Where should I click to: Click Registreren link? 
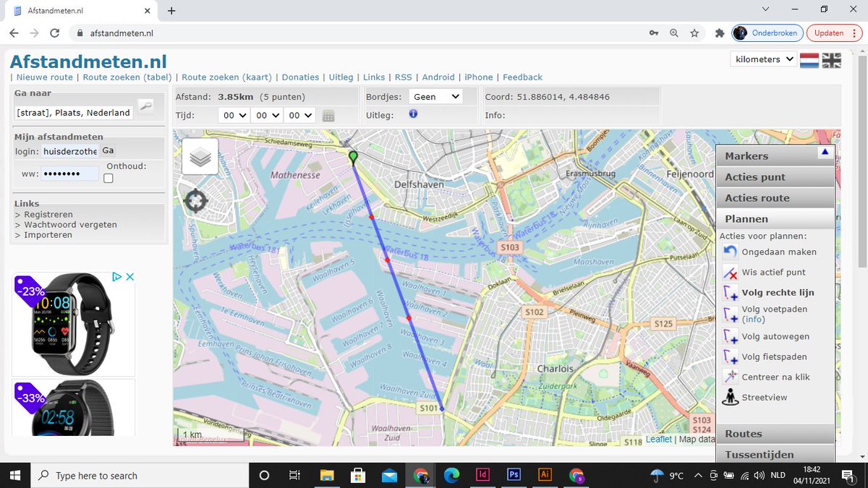pyautogui.click(x=48, y=215)
